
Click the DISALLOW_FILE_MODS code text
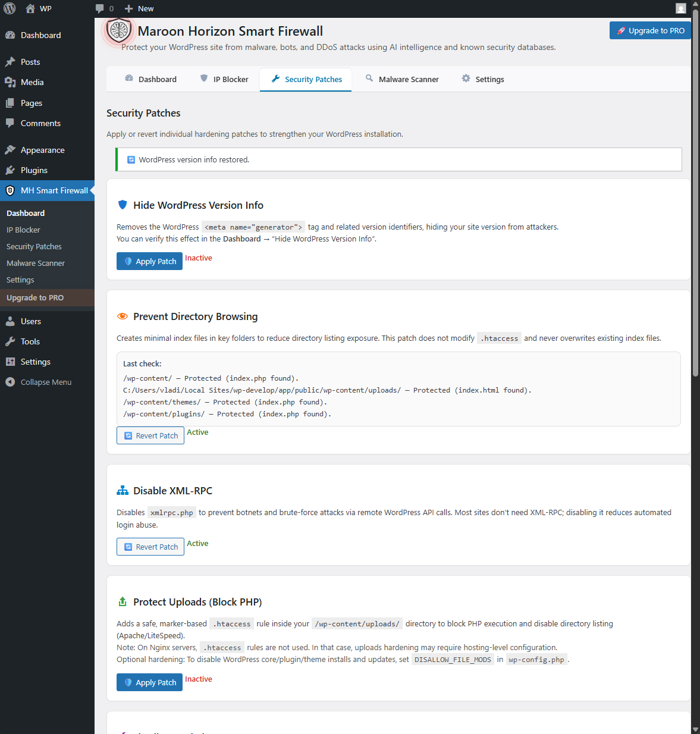pos(453,660)
